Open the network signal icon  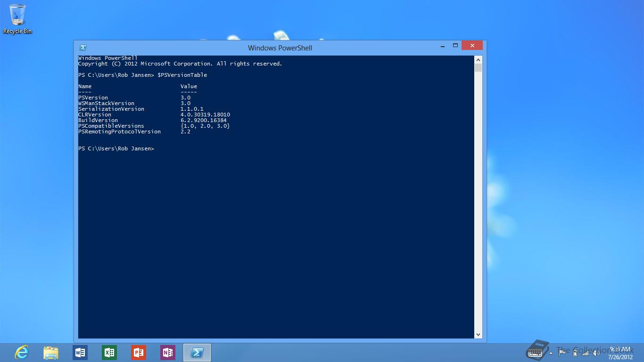(585, 353)
